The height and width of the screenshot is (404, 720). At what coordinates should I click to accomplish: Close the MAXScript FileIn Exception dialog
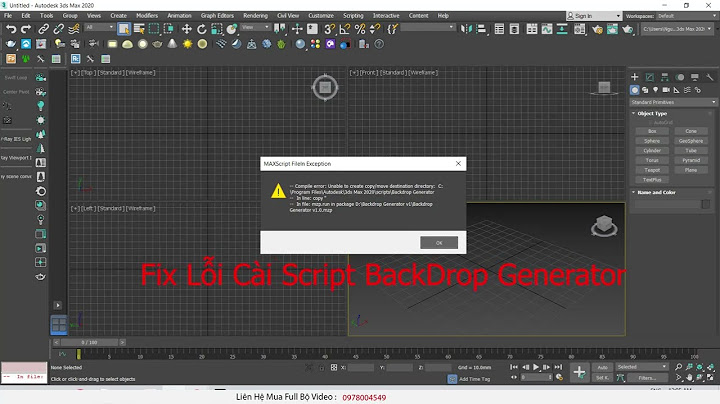(x=458, y=163)
